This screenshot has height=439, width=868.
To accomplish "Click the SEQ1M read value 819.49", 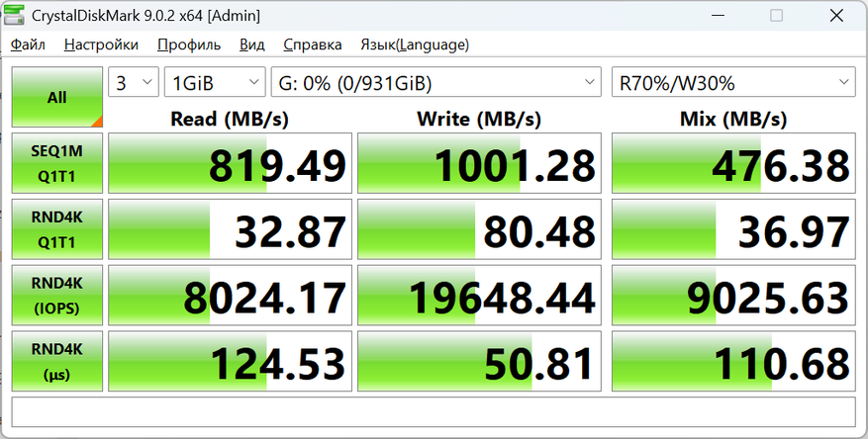I will pos(231,163).
